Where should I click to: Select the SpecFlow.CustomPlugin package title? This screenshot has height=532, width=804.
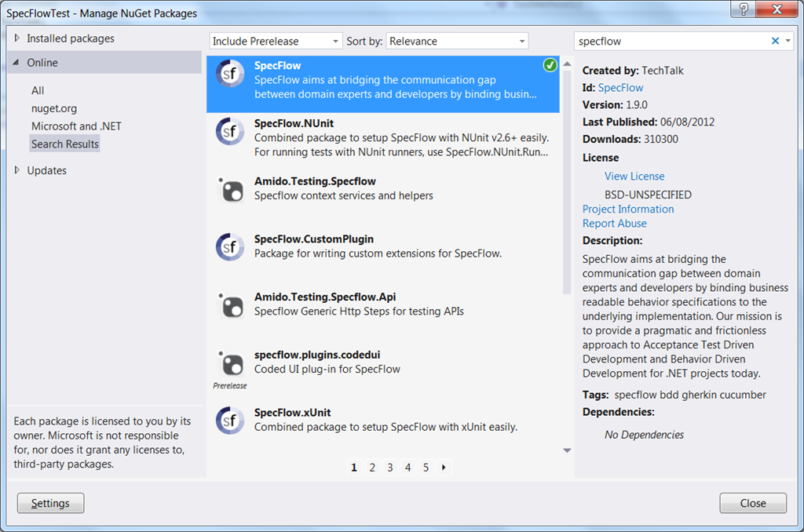[314, 239]
